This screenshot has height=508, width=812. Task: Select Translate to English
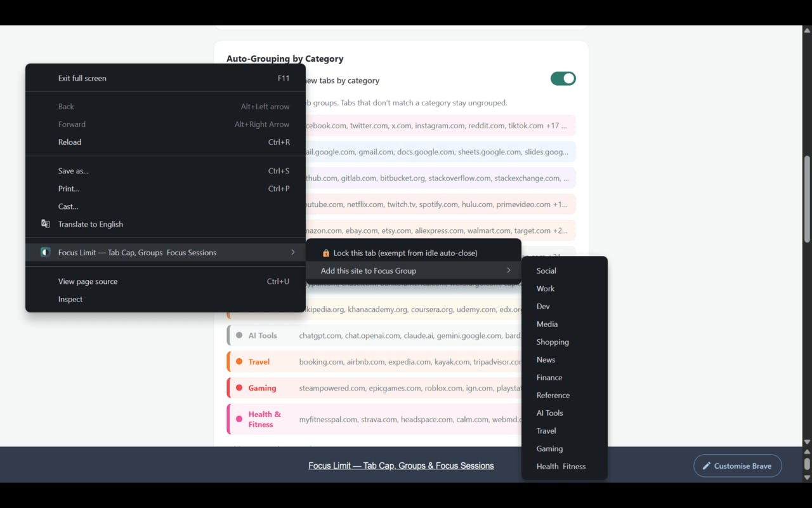tap(166, 224)
